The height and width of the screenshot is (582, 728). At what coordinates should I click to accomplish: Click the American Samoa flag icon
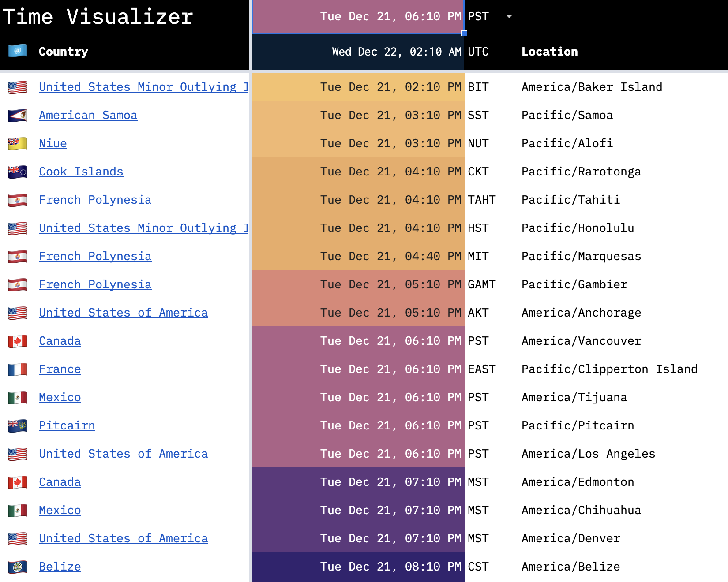pos(17,115)
